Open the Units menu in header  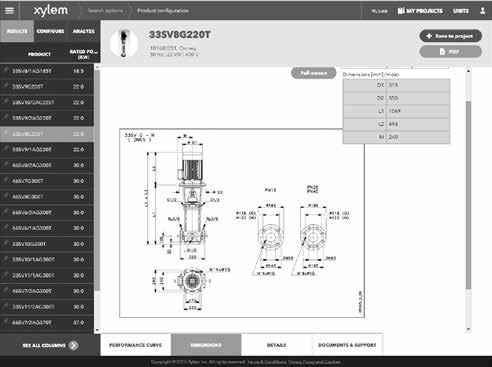[x=461, y=11]
